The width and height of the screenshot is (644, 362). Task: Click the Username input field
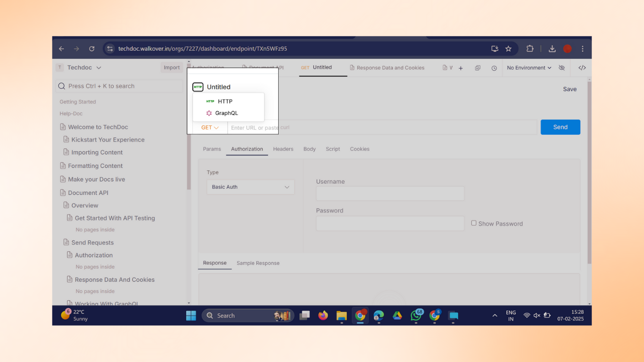[x=390, y=194]
